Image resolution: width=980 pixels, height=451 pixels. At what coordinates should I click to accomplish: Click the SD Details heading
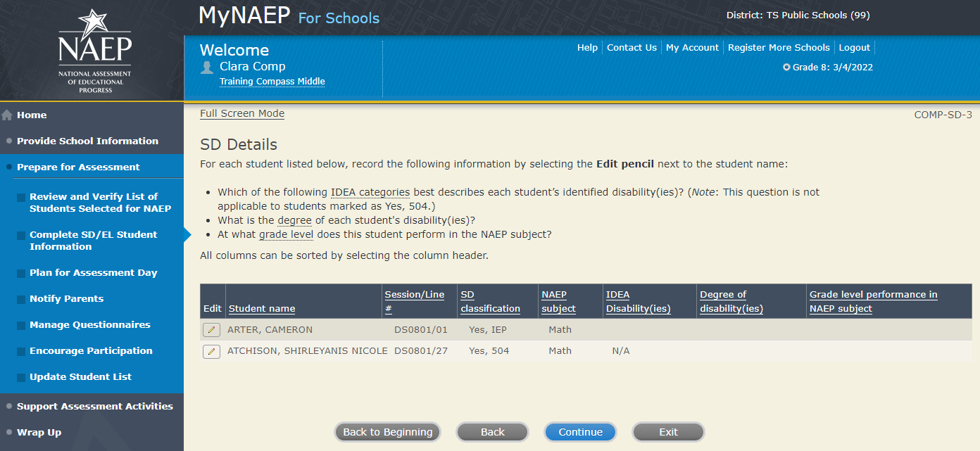pos(239,145)
